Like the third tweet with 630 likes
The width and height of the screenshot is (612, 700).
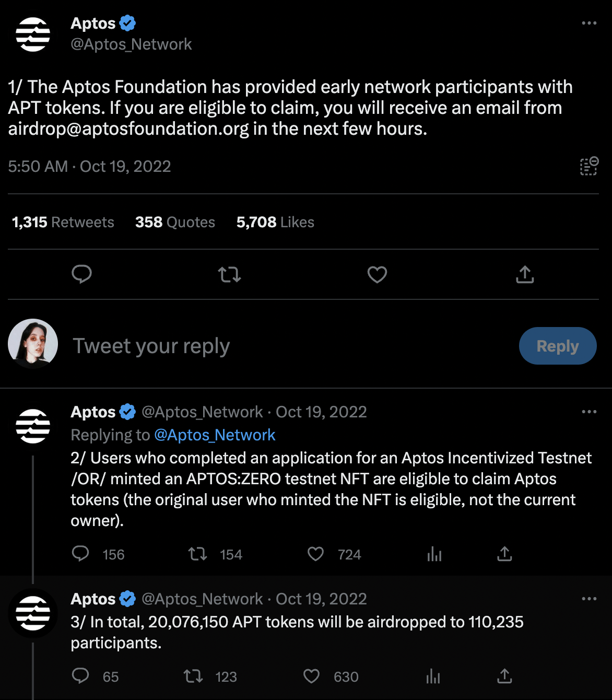[x=312, y=676]
